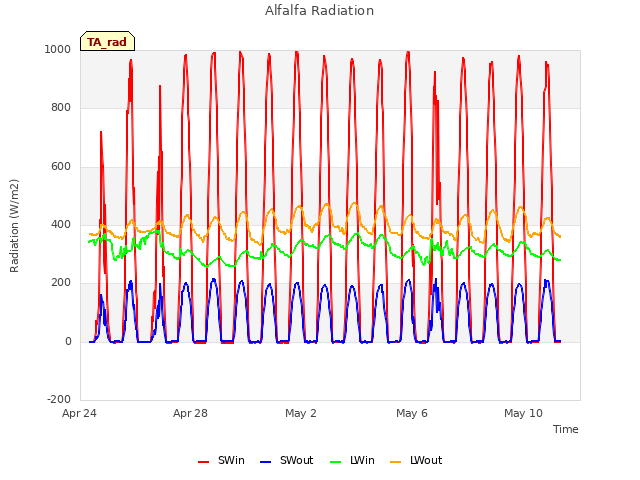Toggle the SWin legend entry
The height and width of the screenshot is (480, 640).
(x=221, y=460)
